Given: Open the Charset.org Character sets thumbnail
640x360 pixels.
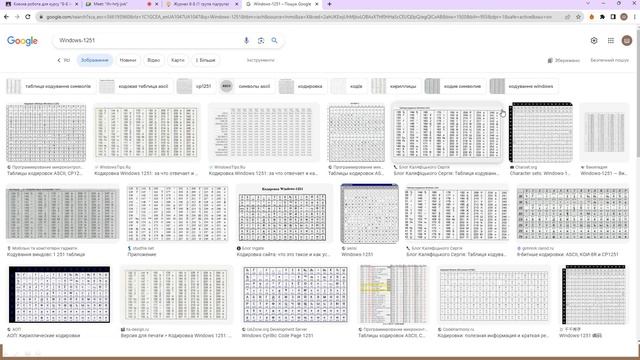Looking at the screenshot, I should tap(541, 133).
